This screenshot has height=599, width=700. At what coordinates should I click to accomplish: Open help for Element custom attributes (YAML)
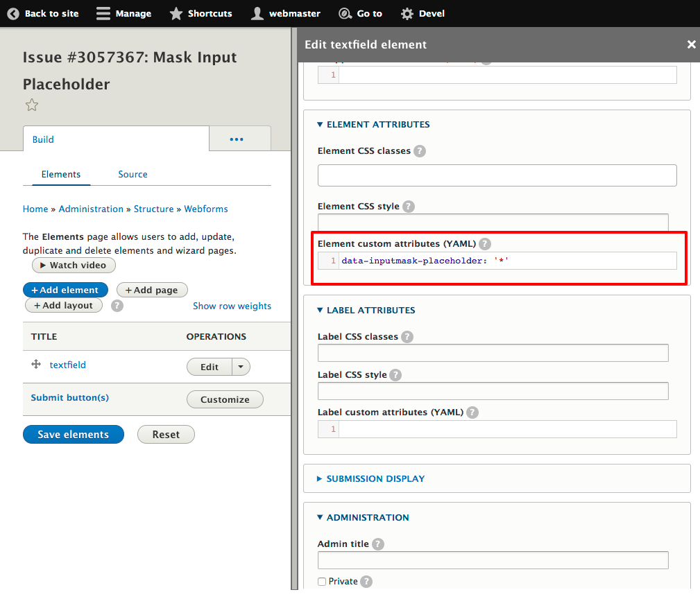(485, 244)
